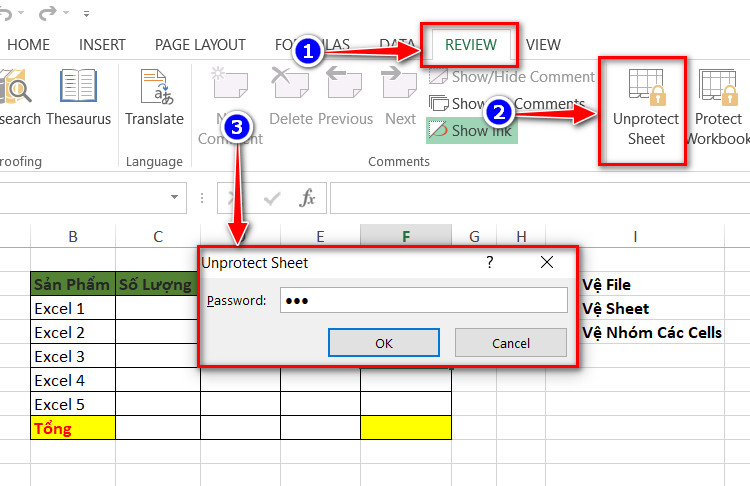This screenshot has width=750, height=486.
Task: Confirm with the OK button
Action: 384,342
